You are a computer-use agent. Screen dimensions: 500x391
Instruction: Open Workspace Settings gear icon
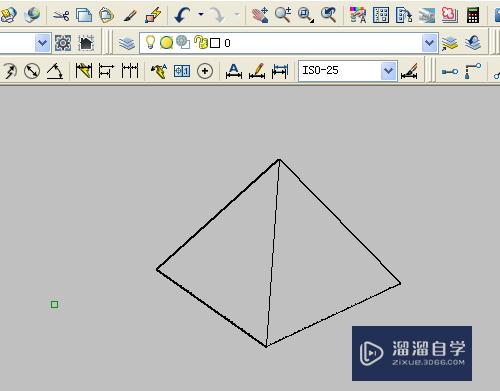click(63, 43)
